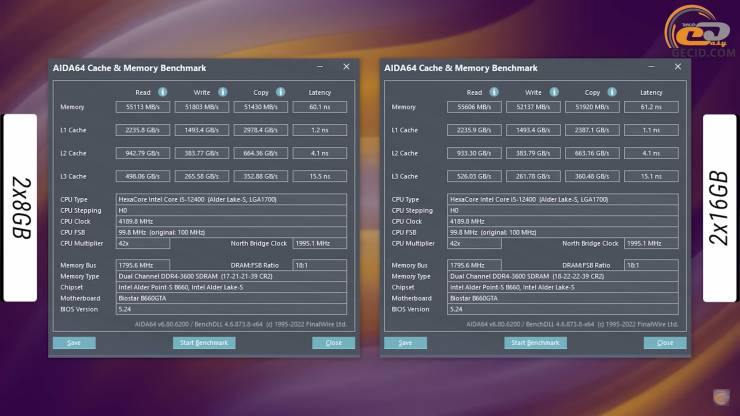Click Chipset field in right window
740x416 pixels.
(x=563, y=287)
